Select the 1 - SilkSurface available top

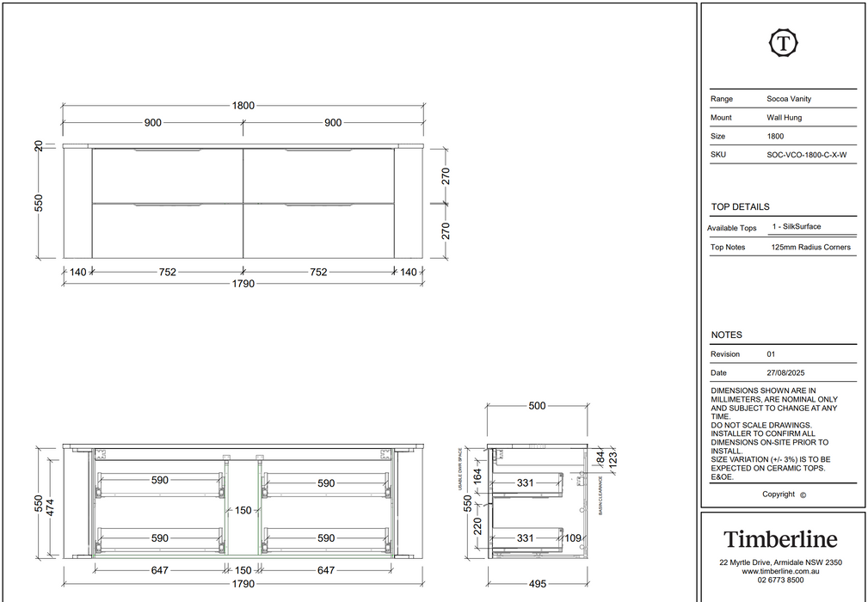797,226
